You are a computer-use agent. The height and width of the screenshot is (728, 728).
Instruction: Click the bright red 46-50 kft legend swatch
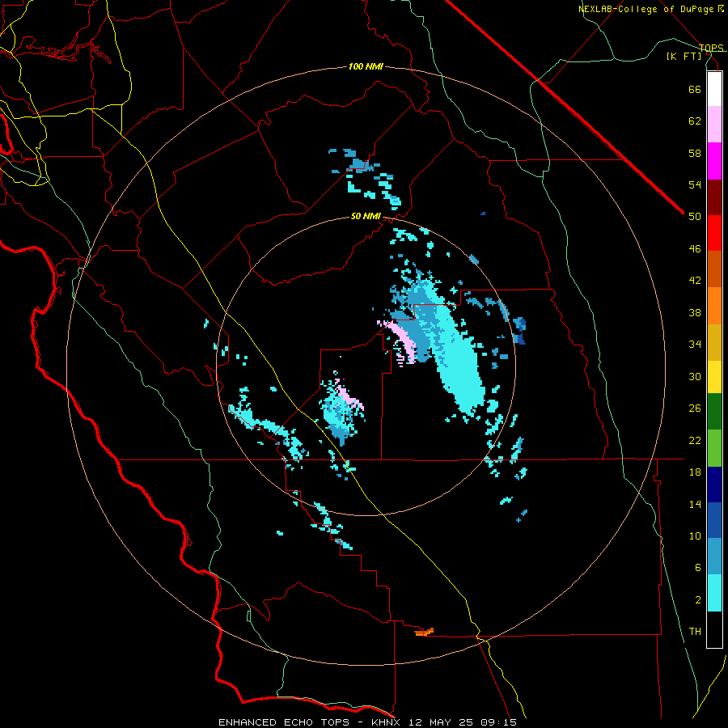coord(714,233)
